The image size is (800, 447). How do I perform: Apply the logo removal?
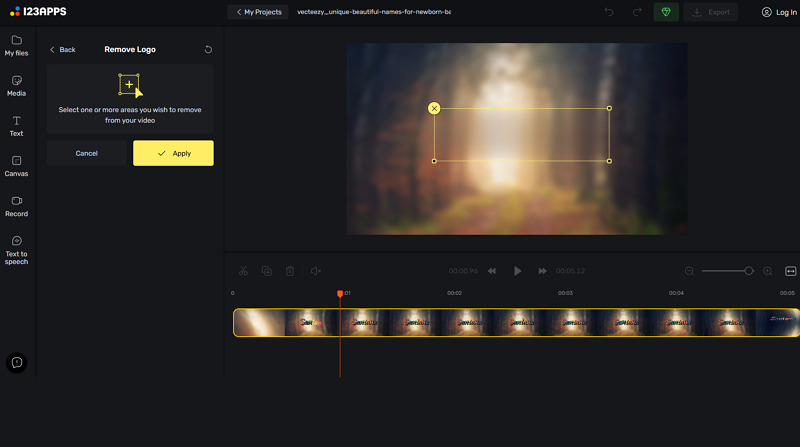(x=173, y=153)
